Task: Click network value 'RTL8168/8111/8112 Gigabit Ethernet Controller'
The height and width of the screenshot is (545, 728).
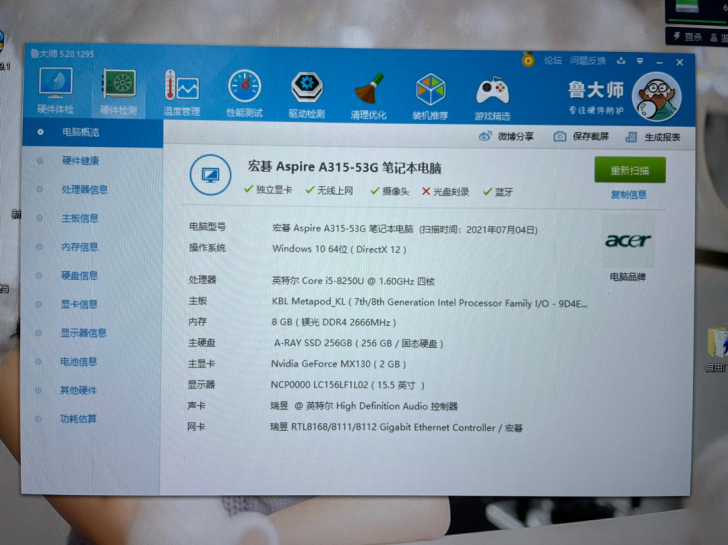Action: click(393, 427)
